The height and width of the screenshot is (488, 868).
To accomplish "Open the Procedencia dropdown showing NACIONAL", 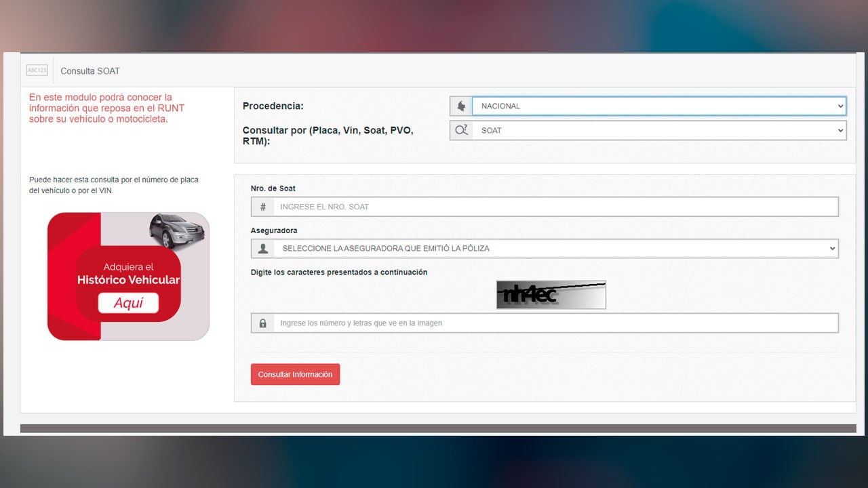I will (x=658, y=106).
